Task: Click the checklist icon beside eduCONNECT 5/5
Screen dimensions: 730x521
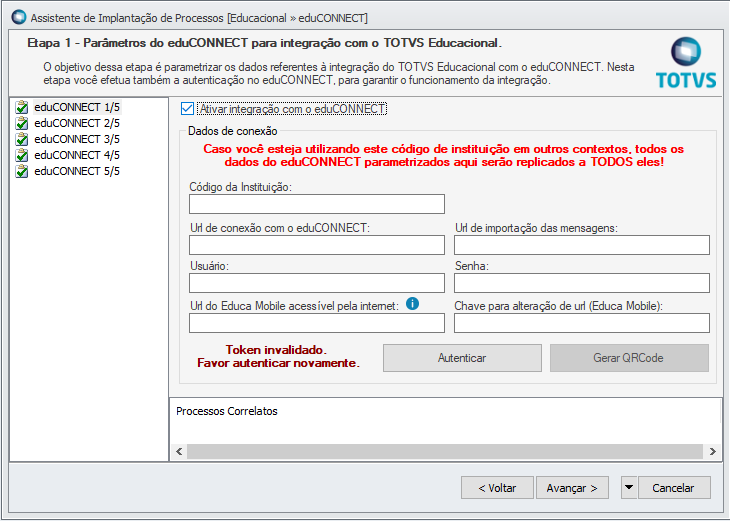Action: click(x=21, y=171)
